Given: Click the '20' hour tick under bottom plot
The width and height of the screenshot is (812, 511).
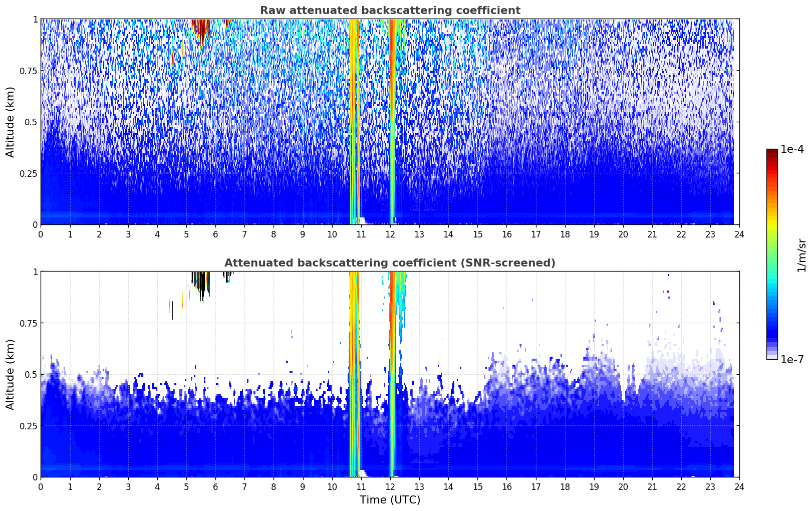Looking at the screenshot, I should tap(623, 486).
